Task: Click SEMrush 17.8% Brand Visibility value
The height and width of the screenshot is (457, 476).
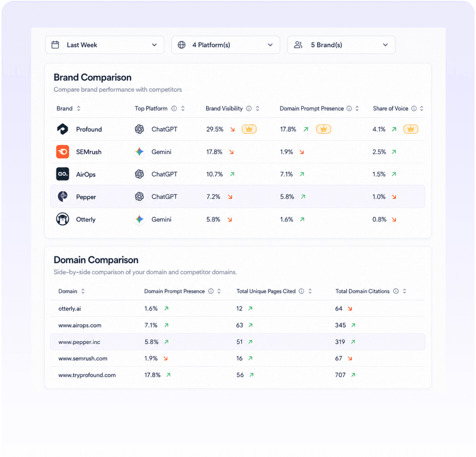Action: tap(214, 152)
